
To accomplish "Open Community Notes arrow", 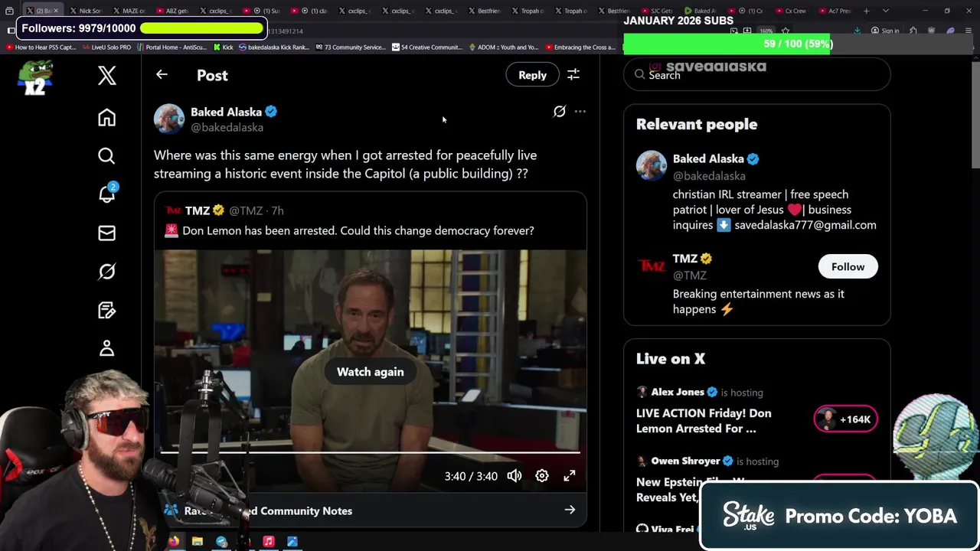I will click(570, 510).
